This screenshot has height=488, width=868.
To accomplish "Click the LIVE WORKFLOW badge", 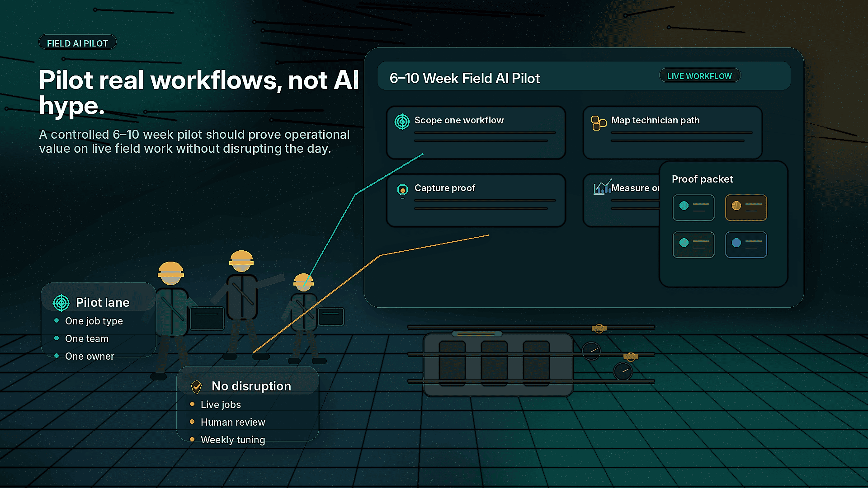I will point(699,76).
